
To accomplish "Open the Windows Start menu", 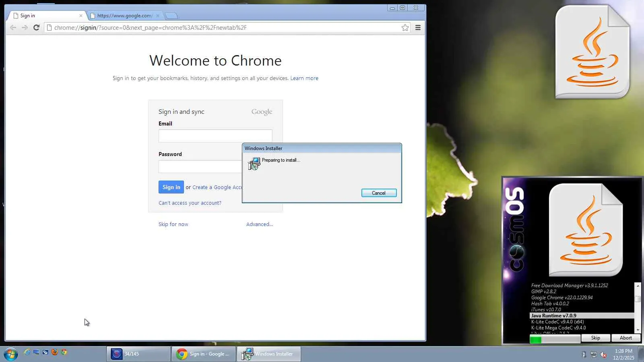I will tap(10, 354).
